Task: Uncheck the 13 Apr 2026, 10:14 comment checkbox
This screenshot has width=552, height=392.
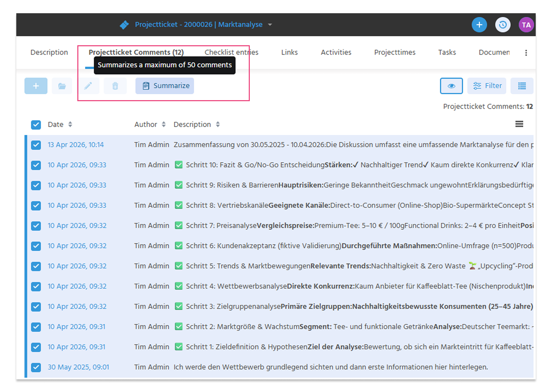Action: click(36, 145)
